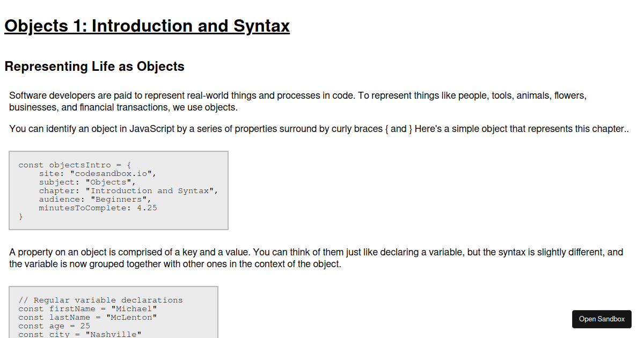The width and height of the screenshot is (644, 338).
Task: Click the Regular variable declarations comment
Action: coord(100,300)
